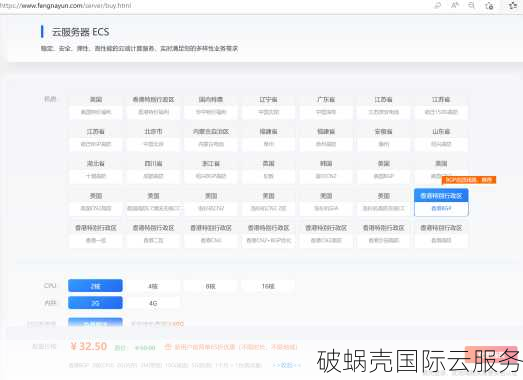The image size is (523, 380).
Task: Click the ¥ 32.50 price text
Action: [x=89, y=346]
